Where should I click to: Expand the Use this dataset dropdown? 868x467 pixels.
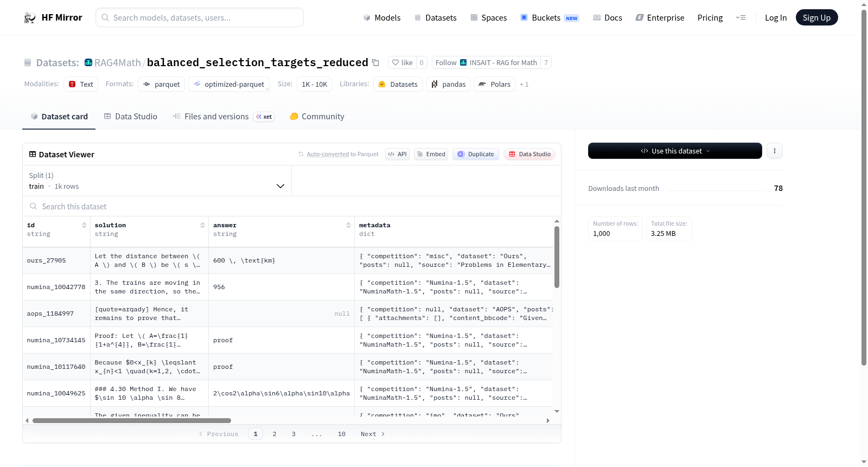click(x=675, y=151)
